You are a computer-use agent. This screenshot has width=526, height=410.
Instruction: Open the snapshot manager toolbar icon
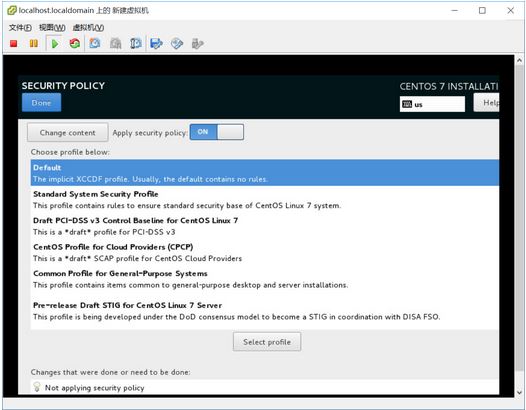tap(136, 43)
